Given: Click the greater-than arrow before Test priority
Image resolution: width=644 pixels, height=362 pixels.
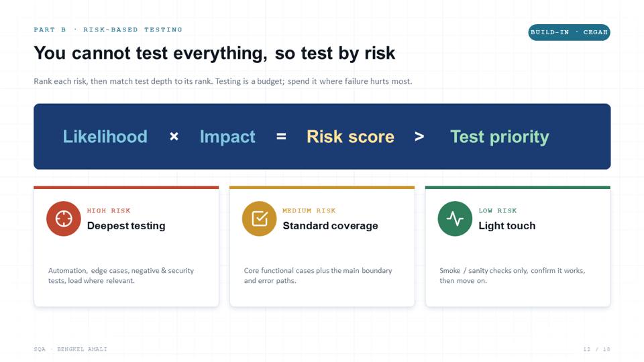Looking at the screenshot, I should click(419, 136).
